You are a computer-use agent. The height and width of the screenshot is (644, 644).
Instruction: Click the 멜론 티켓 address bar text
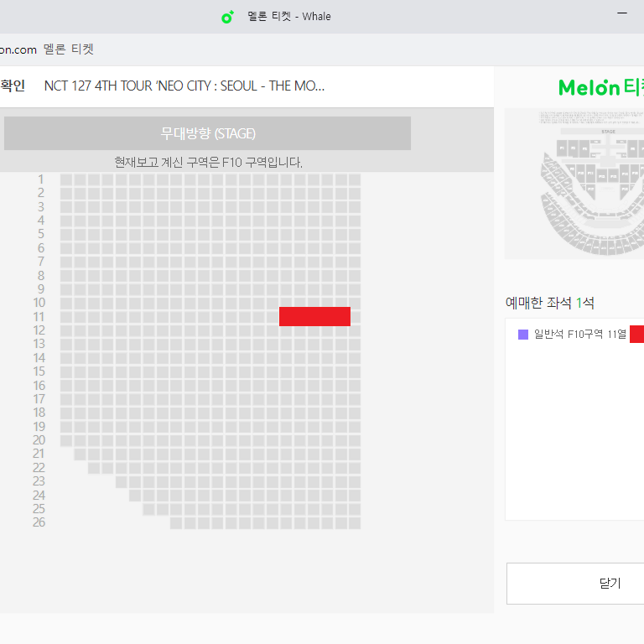point(69,49)
